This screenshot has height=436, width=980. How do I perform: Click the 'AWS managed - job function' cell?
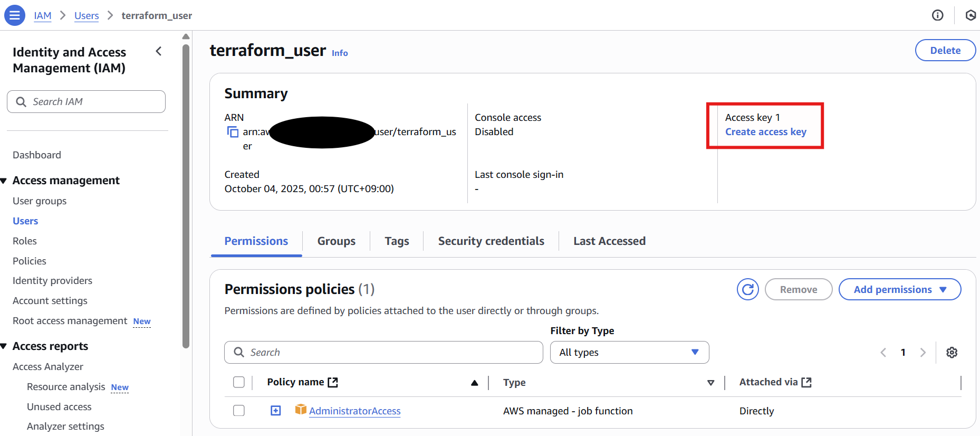point(568,411)
